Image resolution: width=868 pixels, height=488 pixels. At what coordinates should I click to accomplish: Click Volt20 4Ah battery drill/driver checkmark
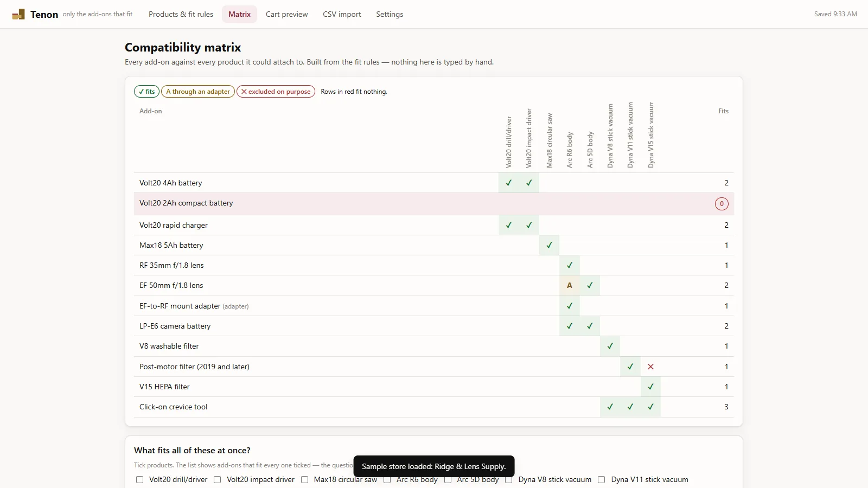508,183
